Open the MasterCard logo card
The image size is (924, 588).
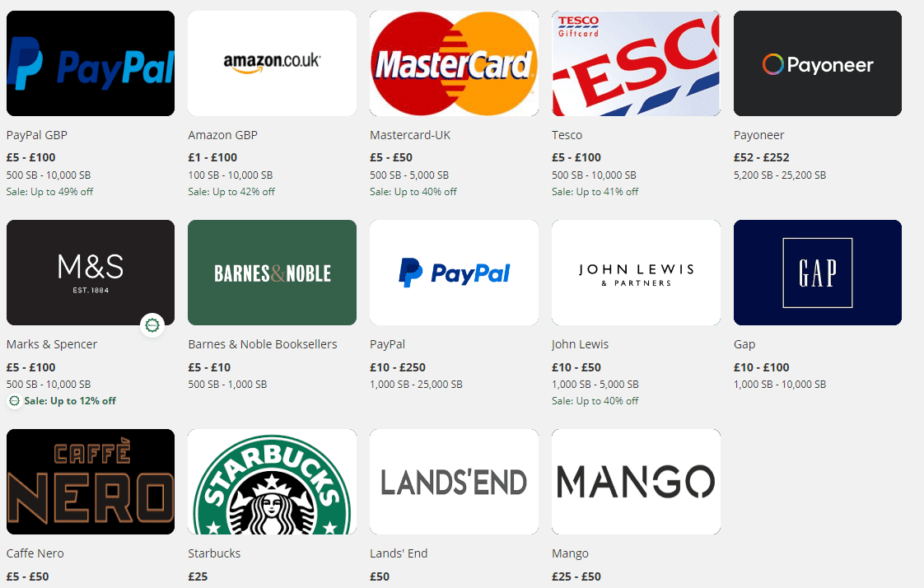[454, 63]
